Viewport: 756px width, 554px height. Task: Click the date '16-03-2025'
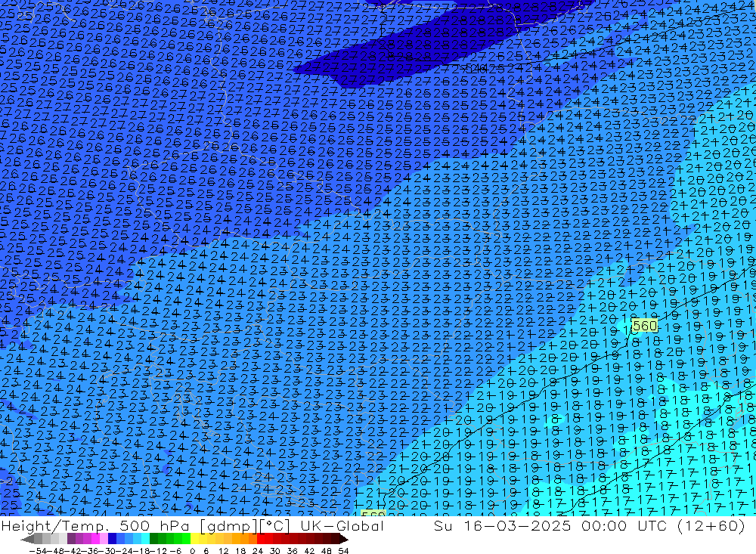coord(517,525)
